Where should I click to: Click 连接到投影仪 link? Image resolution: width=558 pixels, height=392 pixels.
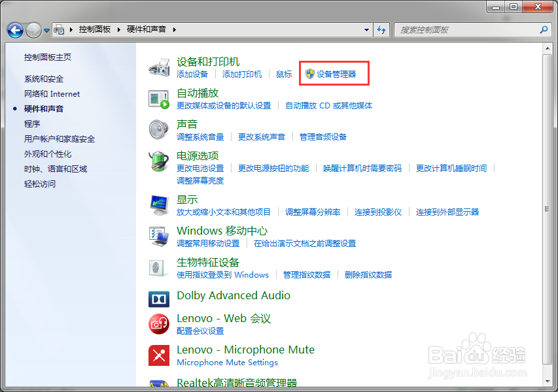pyautogui.click(x=378, y=212)
